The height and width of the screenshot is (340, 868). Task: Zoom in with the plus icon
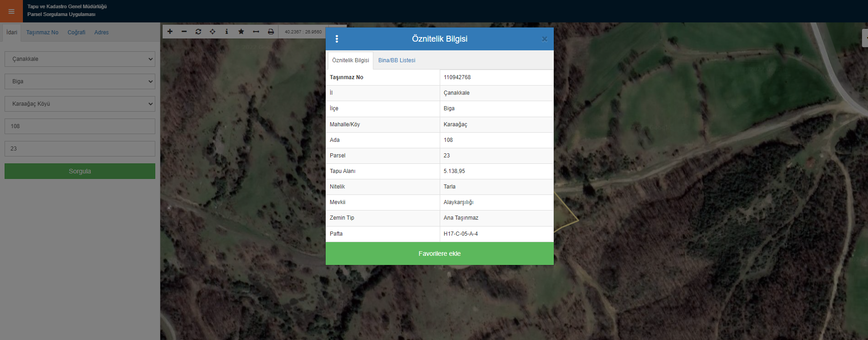click(170, 32)
